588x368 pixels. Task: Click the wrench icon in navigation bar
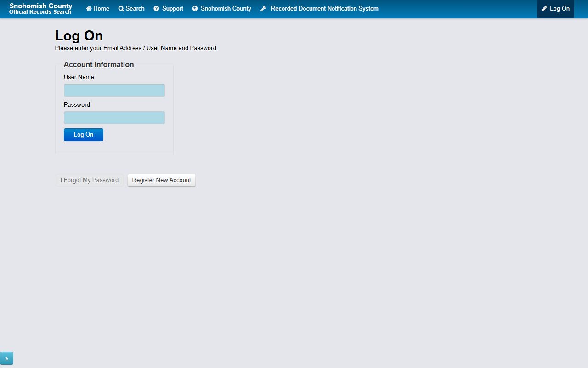click(x=263, y=9)
